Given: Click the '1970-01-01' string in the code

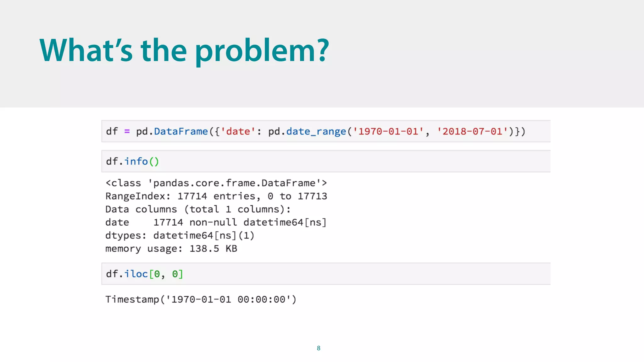Looking at the screenshot, I should click(x=388, y=131).
